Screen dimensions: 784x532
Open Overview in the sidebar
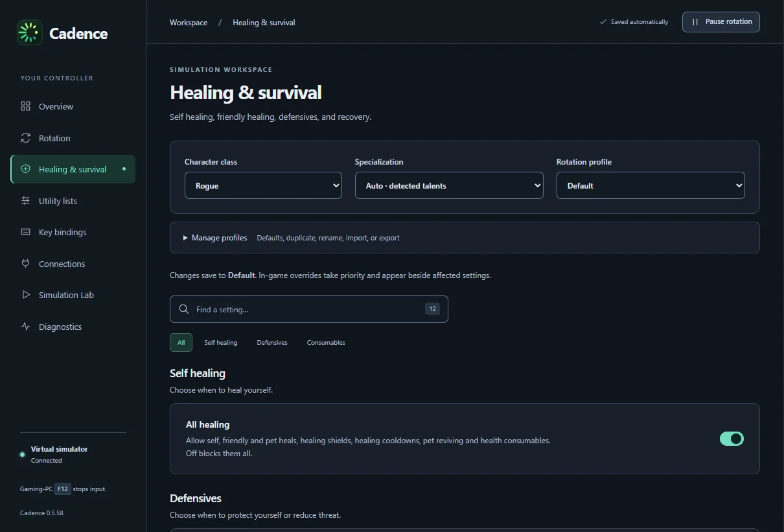point(73,106)
